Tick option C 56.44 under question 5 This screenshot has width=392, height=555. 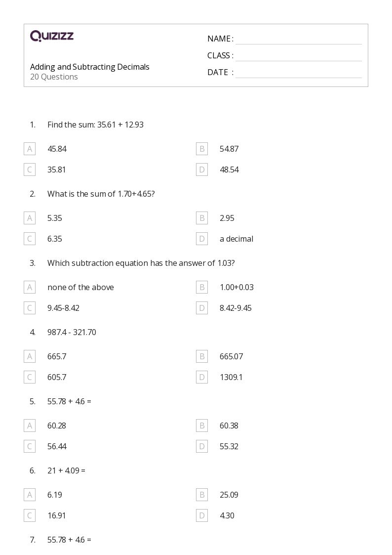tap(30, 446)
